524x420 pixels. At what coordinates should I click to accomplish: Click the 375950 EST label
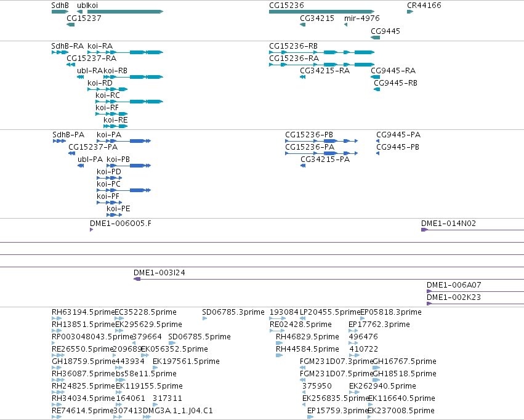coord(317,386)
